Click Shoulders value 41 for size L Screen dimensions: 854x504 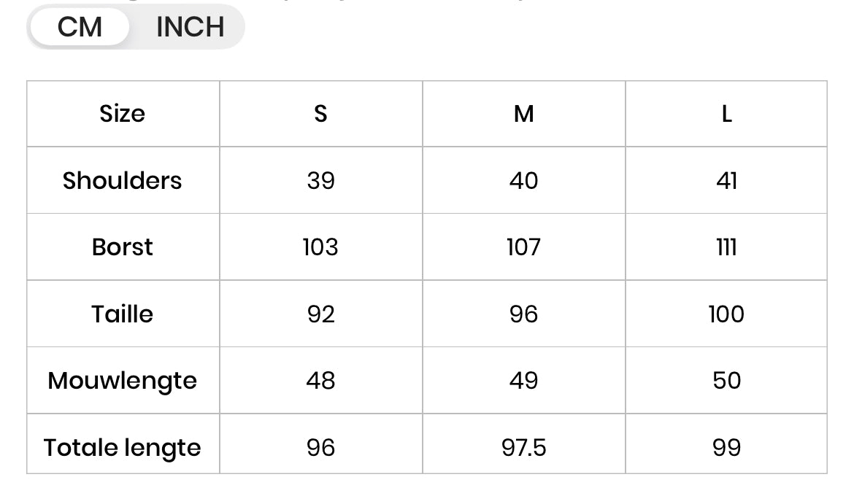[726, 180]
